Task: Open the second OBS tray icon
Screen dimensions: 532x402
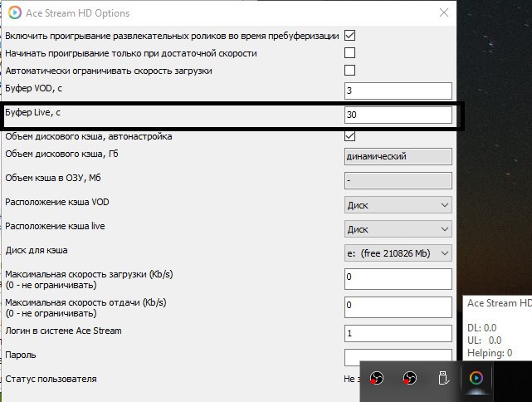Action: (410, 378)
